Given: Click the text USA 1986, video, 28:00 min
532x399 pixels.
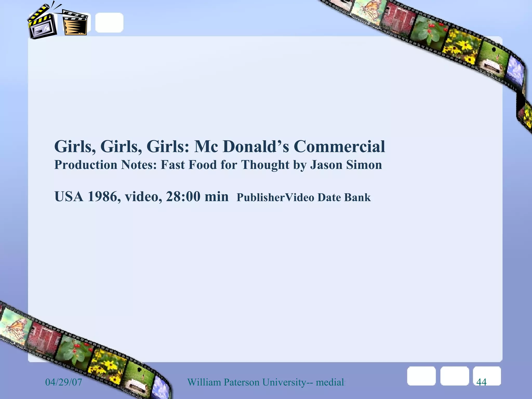Looking at the screenshot, I should coord(141,196).
